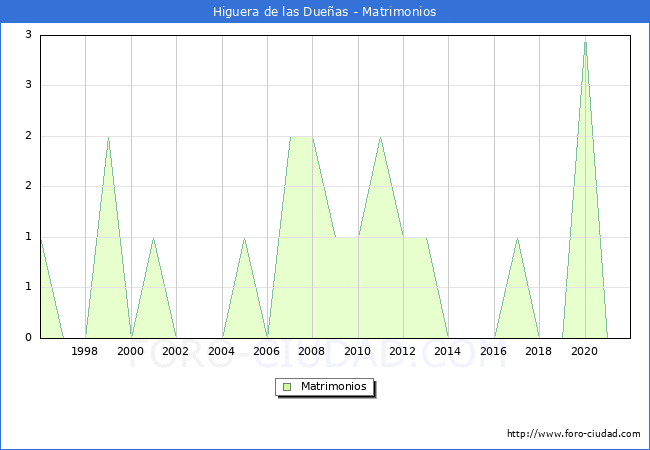This screenshot has height=450, width=650.
Task: Click the Matrimonios legend label
Action: [x=334, y=386]
